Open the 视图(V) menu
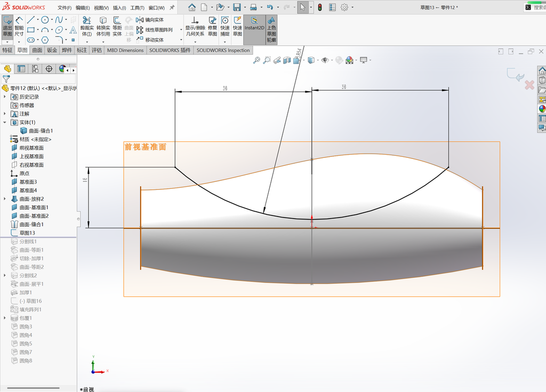Image resolution: width=546 pixels, height=392 pixels. [101, 7]
